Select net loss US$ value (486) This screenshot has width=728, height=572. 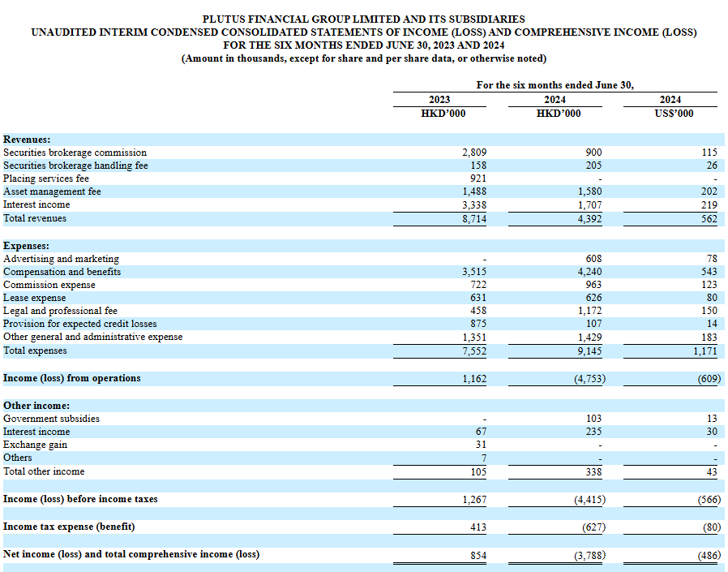(x=709, y=555)
